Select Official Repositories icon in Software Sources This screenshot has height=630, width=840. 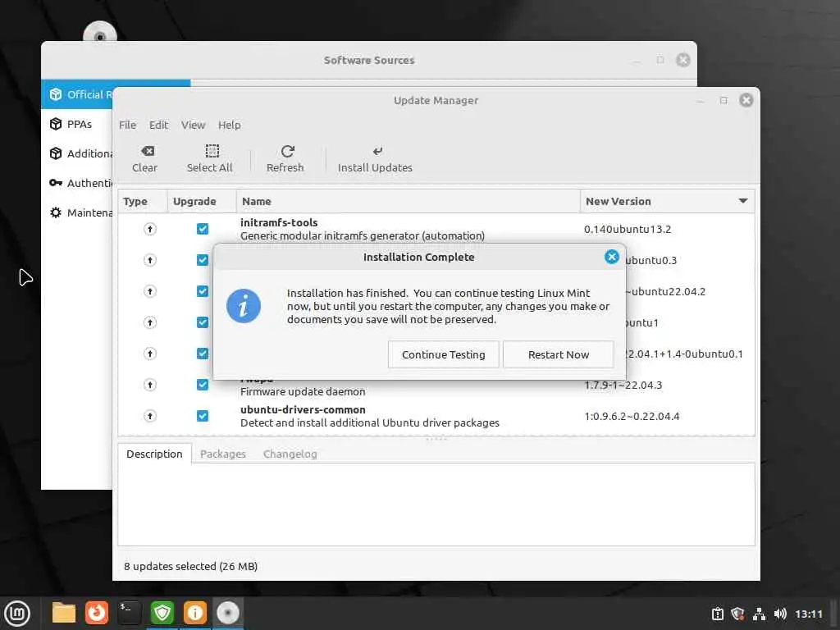[56, 95]
